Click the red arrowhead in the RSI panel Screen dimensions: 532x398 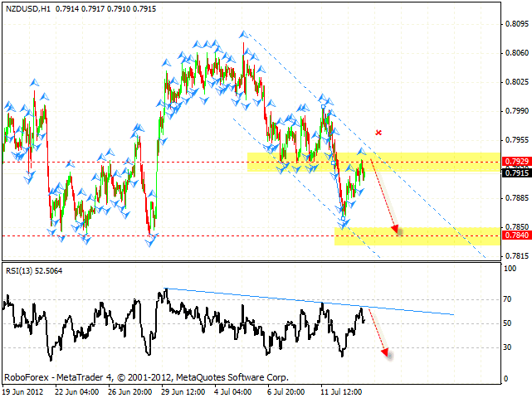click(x=385, y=353)
